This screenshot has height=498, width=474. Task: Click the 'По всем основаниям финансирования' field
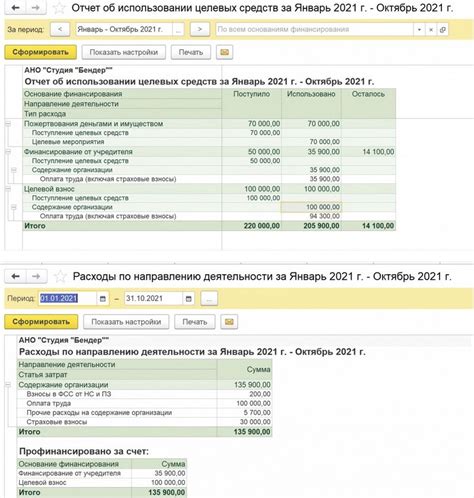coord(314,29)
